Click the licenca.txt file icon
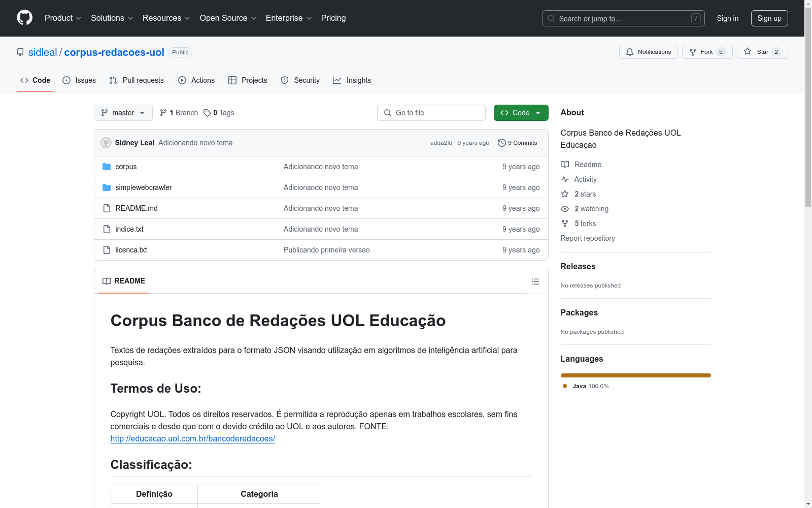This screenshot has height=508, width=812. [x=107, y=250]
